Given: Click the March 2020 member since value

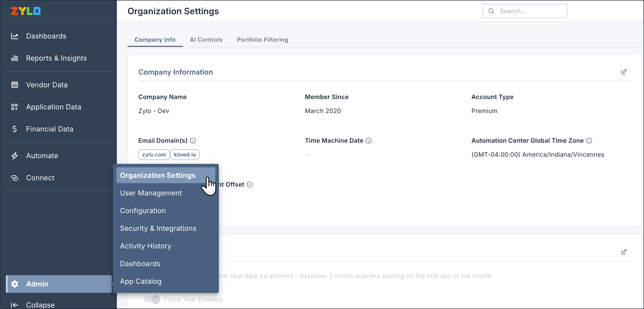Looking at the screenshot, I should (x=323, y=111).
